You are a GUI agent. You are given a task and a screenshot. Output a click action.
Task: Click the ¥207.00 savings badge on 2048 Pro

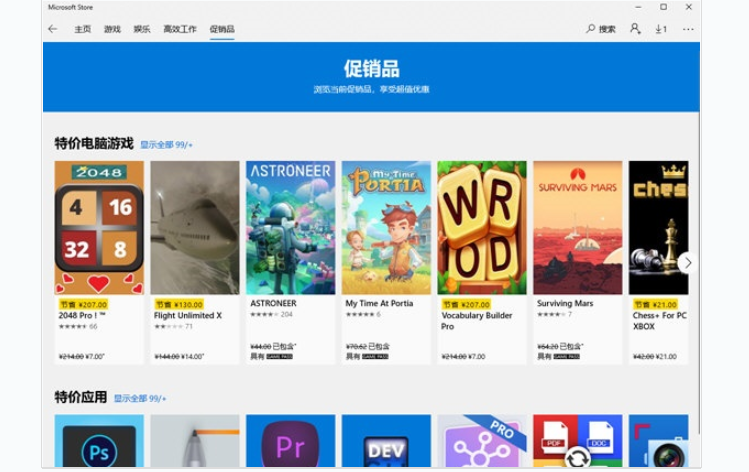(84, 304)
